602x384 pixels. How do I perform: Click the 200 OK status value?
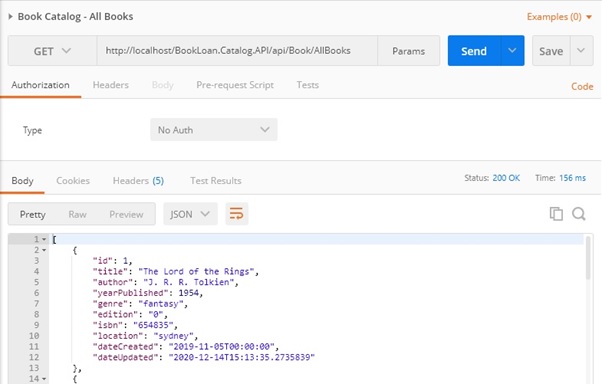(506, 178)
